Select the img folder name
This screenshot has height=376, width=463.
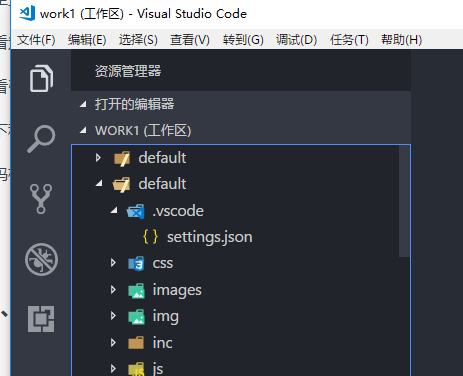[x=166, y=317]
